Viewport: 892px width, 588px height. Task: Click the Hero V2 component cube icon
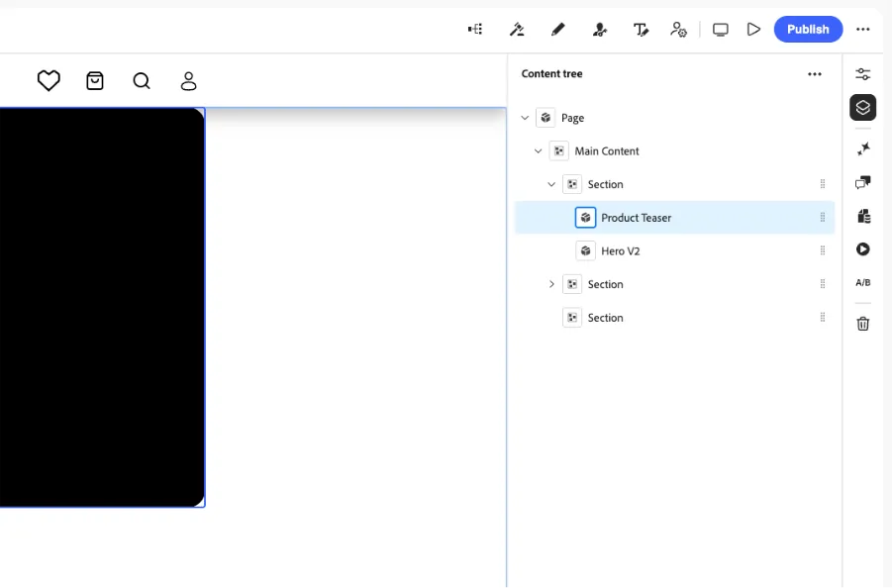tap(585, 250)
